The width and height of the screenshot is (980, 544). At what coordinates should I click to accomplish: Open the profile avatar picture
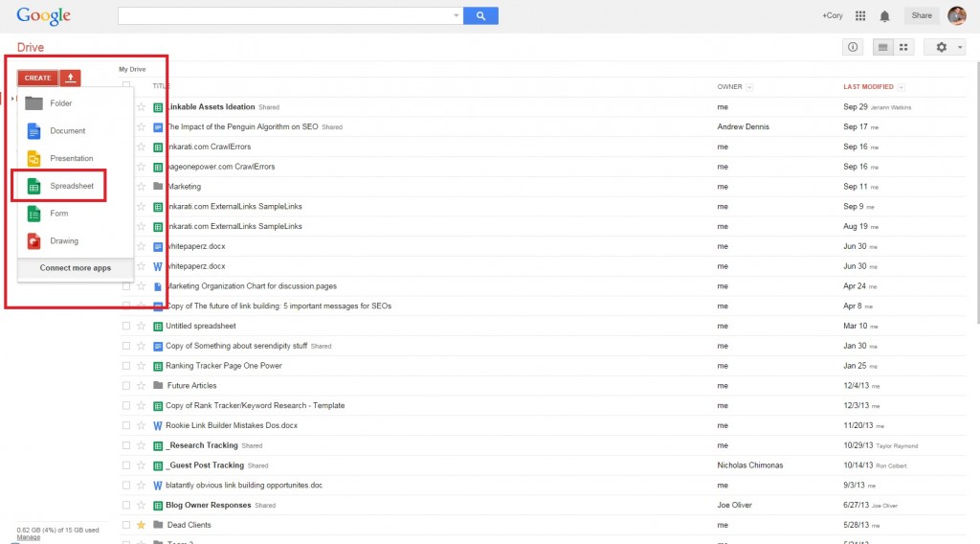point(957,15)
